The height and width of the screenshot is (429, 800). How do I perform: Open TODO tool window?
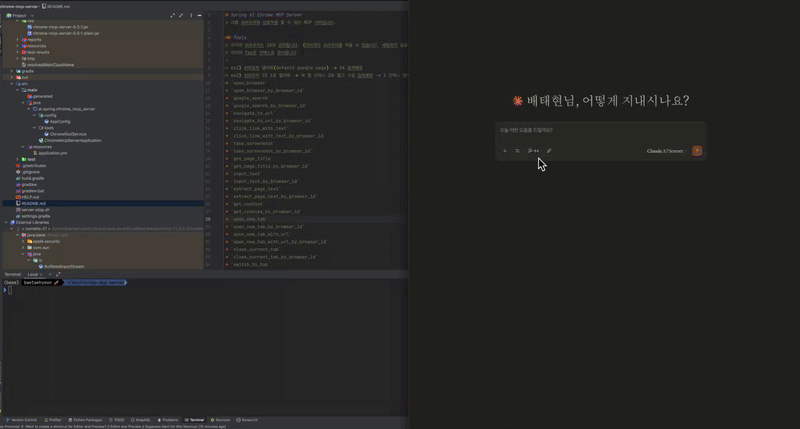pos(117,420)
